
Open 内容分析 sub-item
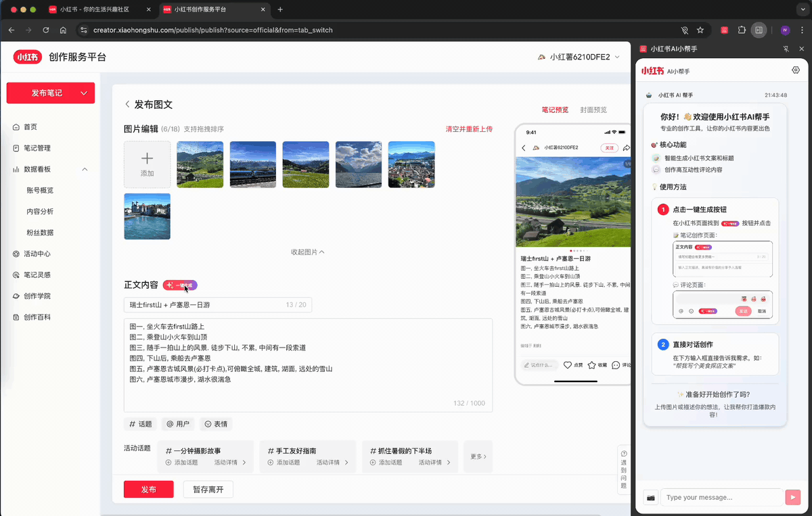click(40, 212)
